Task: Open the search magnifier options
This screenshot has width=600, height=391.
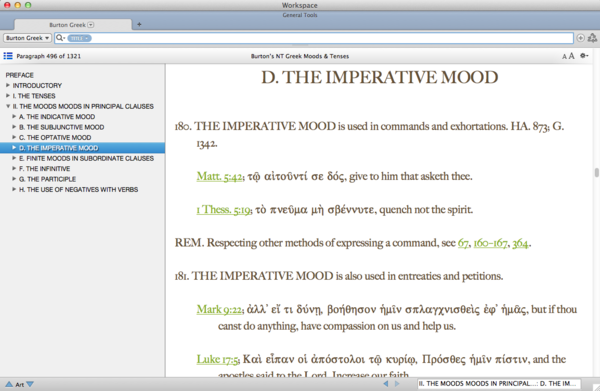Action: (60, 38)
